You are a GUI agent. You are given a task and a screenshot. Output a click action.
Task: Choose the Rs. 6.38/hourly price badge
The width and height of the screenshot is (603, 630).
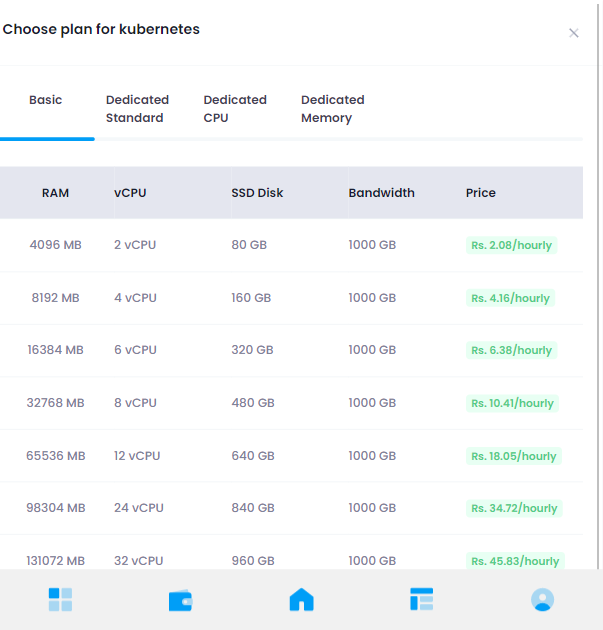(511, 350)
